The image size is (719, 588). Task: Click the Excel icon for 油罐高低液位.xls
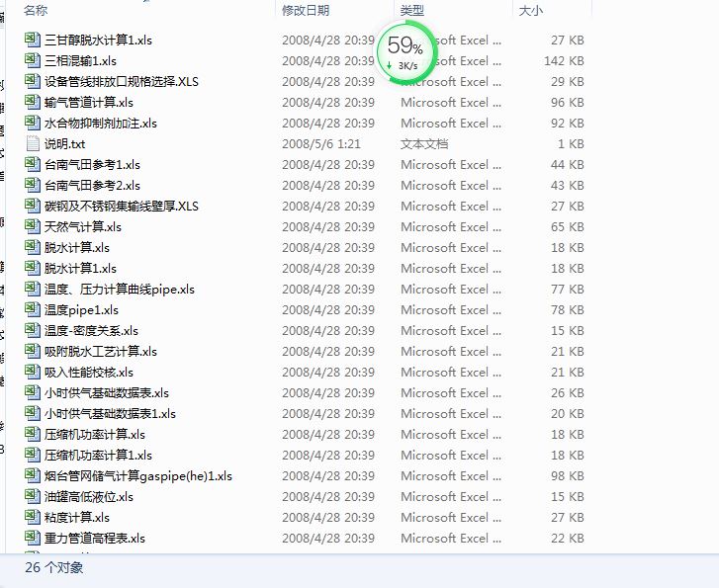pyautogui.click(x=33, y=496)
